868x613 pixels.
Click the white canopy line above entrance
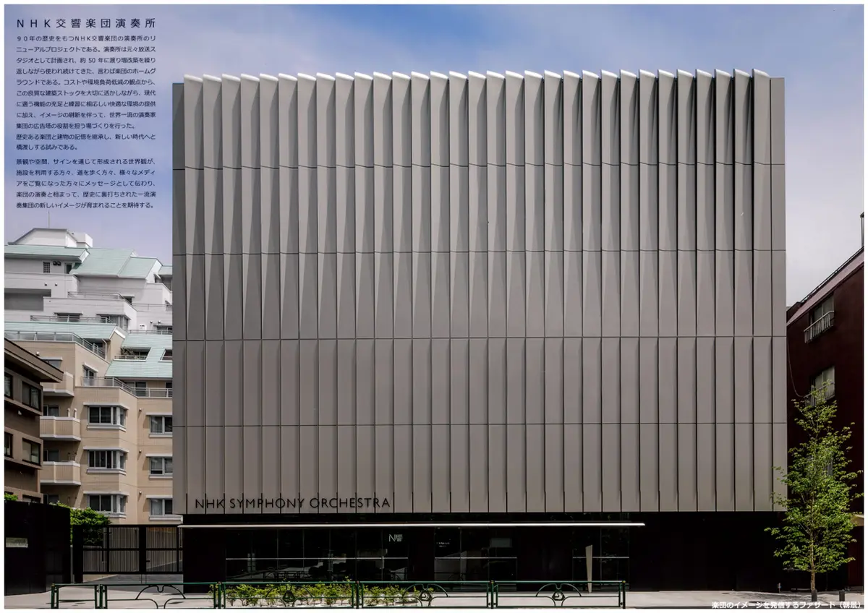click(x=412, y=525)
